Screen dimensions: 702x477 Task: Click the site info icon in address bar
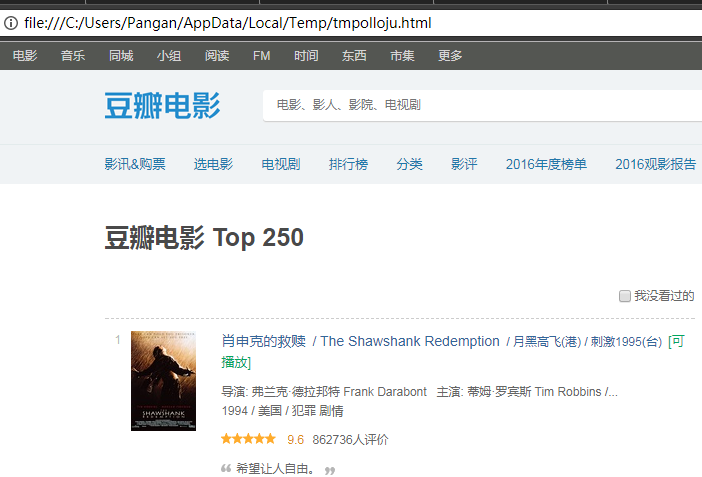(x=10, y=23)
